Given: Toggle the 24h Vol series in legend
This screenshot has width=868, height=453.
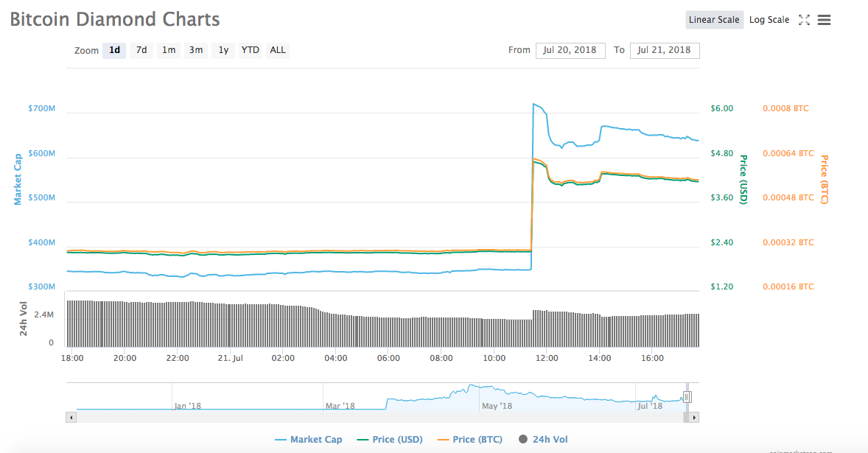Looking at the screenshot, I should pos(543,440).
